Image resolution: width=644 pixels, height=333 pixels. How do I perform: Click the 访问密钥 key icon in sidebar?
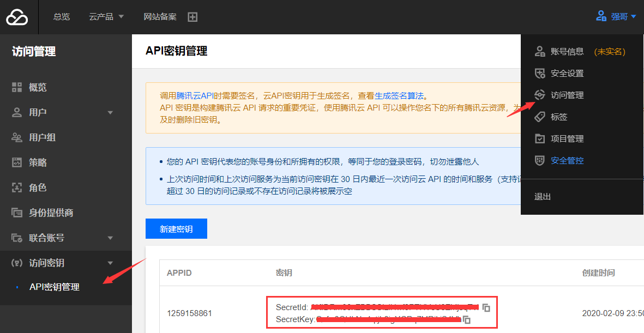(17, 263)
